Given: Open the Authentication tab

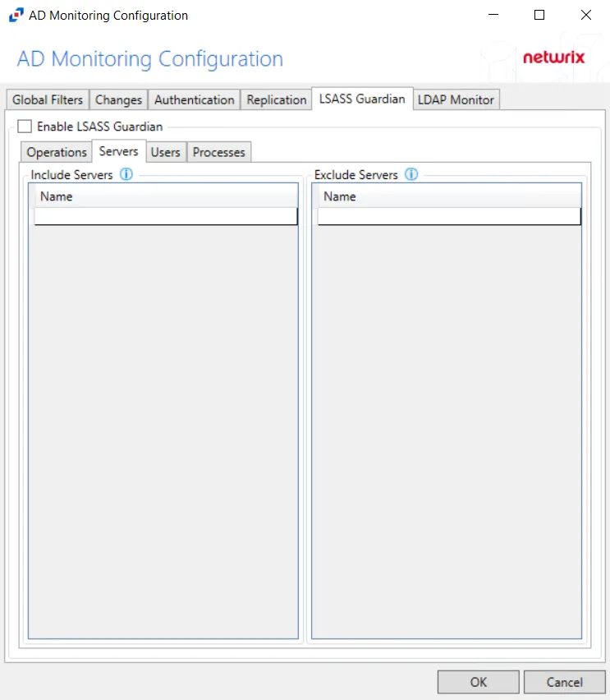Looking at the screenshot, I should [x=194, y=99].
